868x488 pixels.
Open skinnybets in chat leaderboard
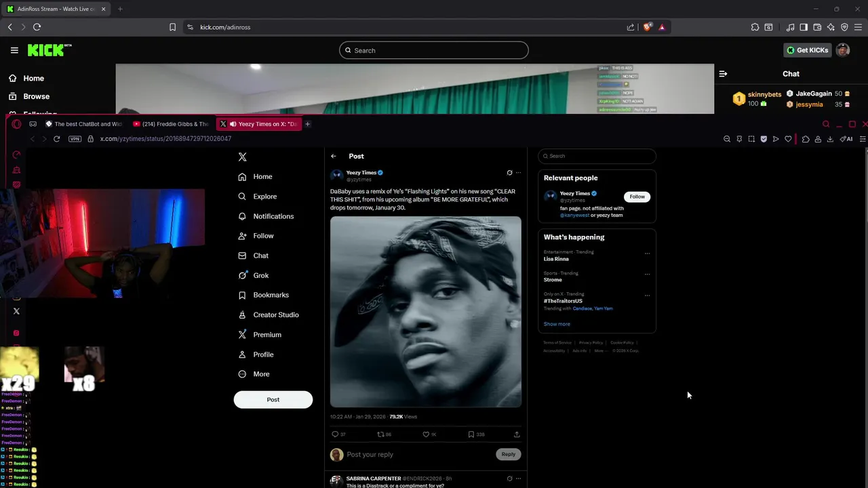point(764,95)
